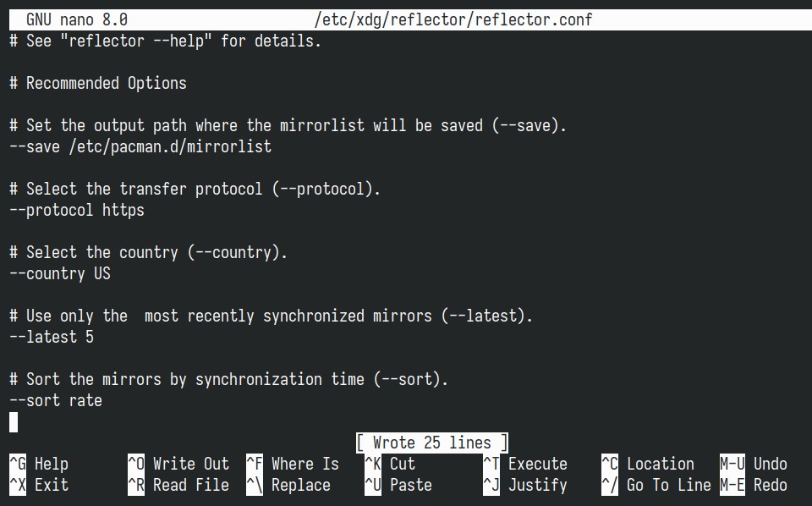The height and width of the screenshot is (506, 812).
Task: Click the ^C Location shortcut
Action: (x=648, y=464)
